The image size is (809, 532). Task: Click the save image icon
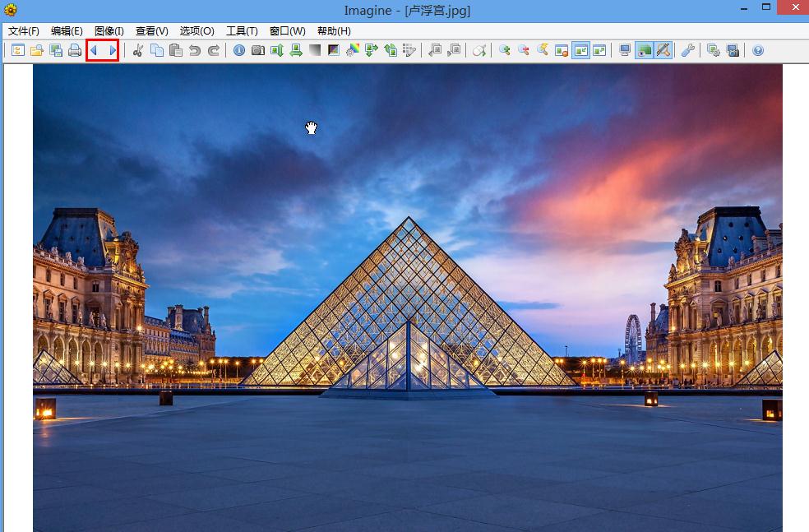coord(56,50)
